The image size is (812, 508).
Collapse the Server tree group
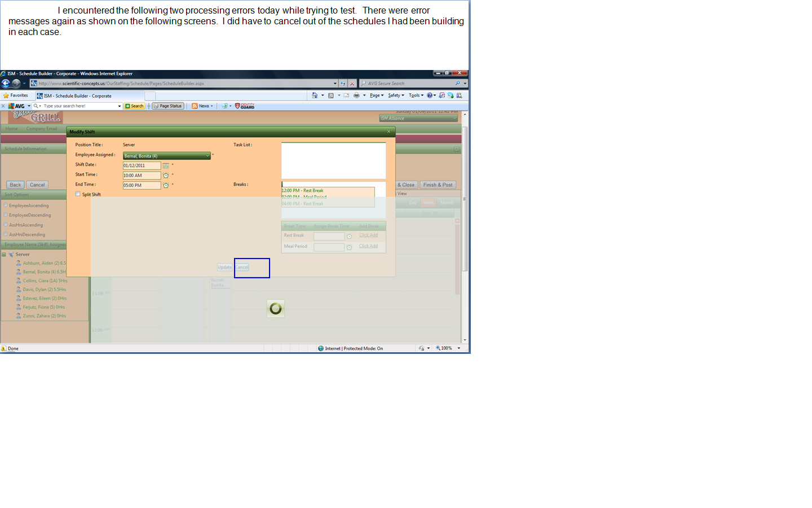point(4,255)
